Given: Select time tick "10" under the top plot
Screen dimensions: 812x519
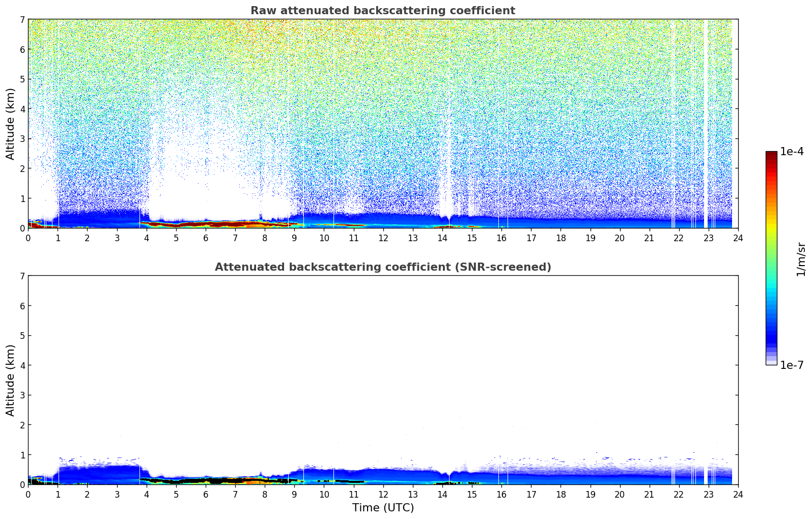Looking at the screenshot, I should [324, 238].
